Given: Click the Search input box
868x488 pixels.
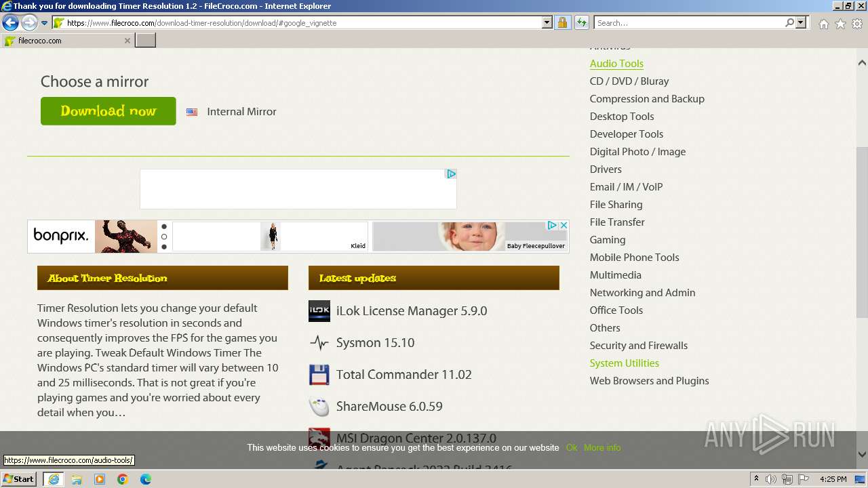Looking at the screenshot, I should click(x=689, y=23).
